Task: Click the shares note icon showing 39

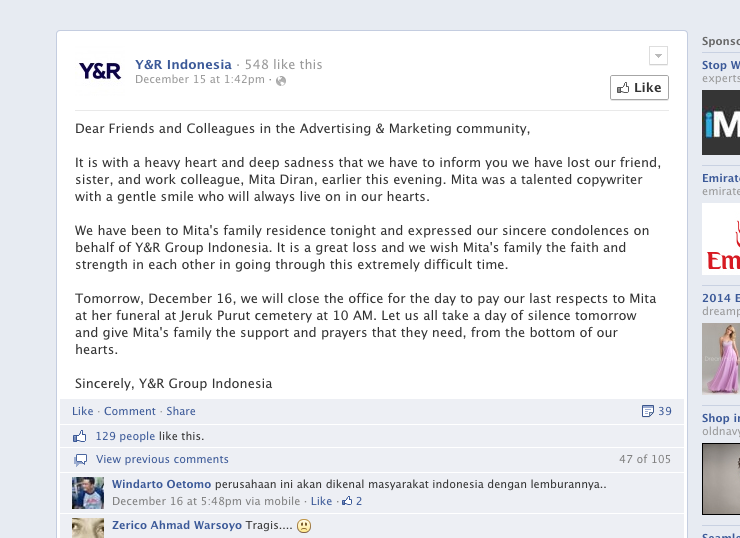Action: (647, 411)
